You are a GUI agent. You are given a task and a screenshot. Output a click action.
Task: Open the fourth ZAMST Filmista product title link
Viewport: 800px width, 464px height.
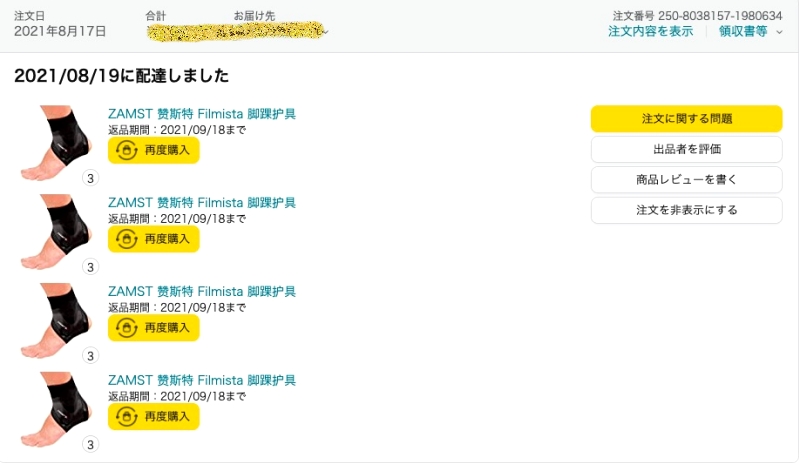pyautogui.click(x=202, y=381)
